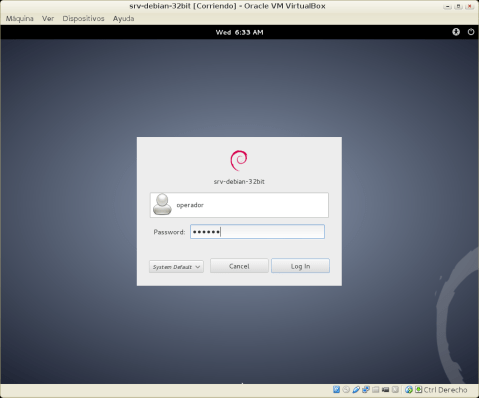The image size is (479, 398).
Task: Click the mouse integration globe icon
Action: (409, 390)
